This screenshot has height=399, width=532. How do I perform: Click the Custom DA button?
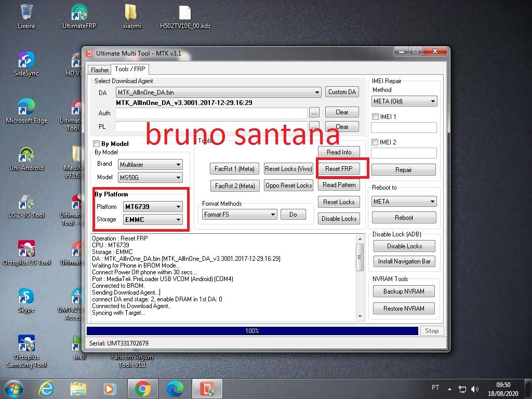click(342, 92)
